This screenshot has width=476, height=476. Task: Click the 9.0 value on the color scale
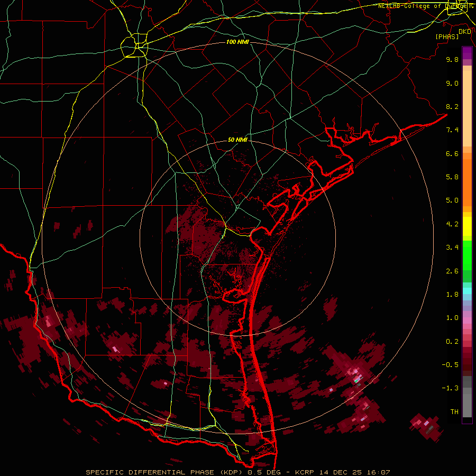(452, 83)
